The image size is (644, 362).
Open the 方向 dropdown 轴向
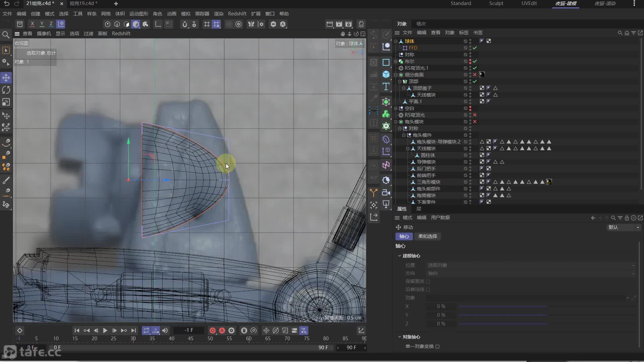click(x=531, y=273)
